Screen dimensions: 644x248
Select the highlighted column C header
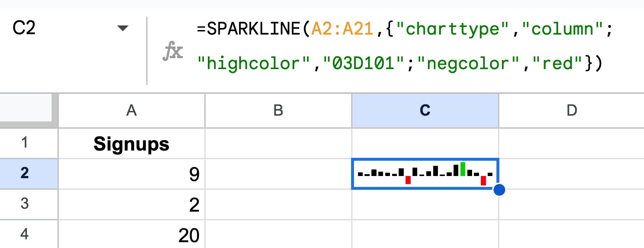point(425,111)
